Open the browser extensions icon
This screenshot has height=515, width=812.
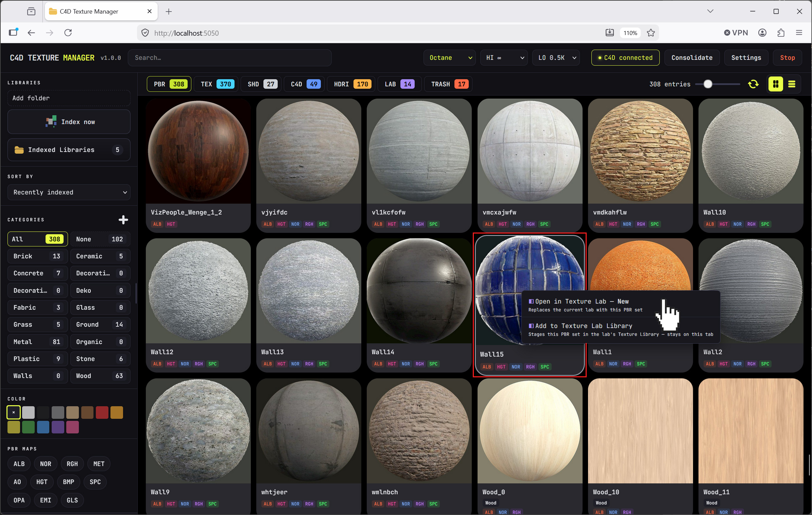781,33
